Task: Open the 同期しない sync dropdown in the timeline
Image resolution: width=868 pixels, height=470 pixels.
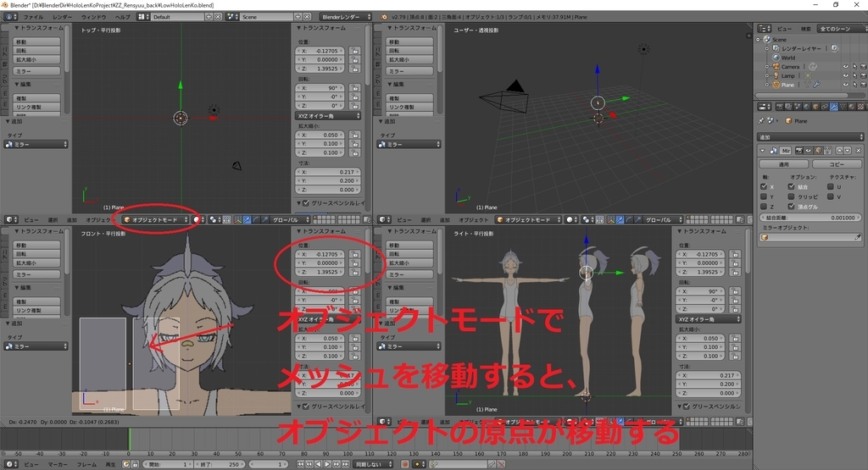Action: click(373, 464)
